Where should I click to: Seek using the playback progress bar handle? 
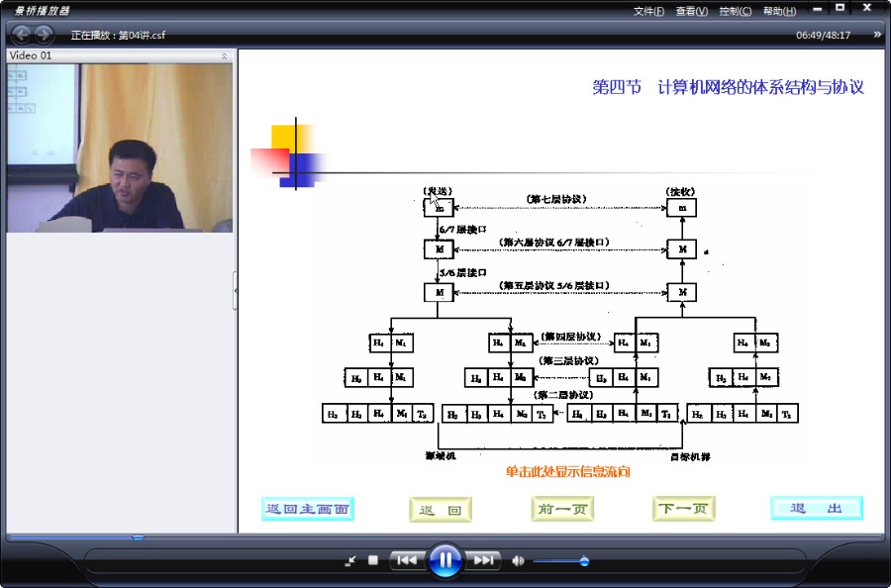[138, 537]
